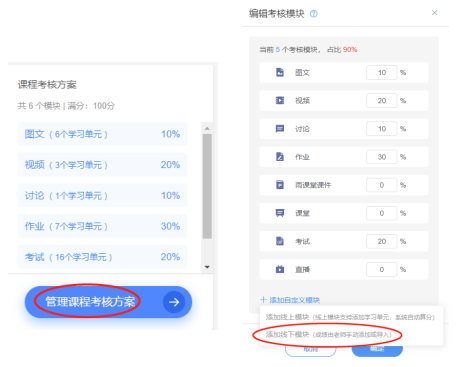Click the 作业 percentage input field
Screen dimensions: 456x367
pyautogui.click(x=382, y=157)
